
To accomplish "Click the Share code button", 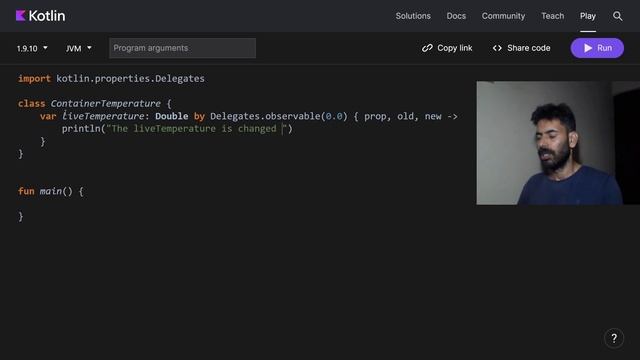I will point(522,48).
